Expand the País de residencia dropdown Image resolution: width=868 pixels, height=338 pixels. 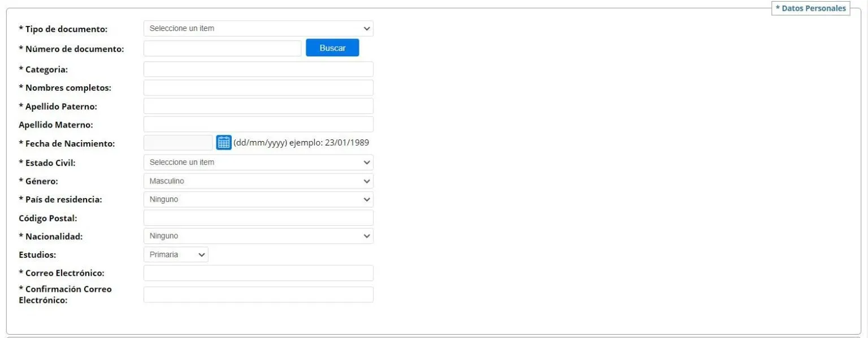(x=258, y=199)
